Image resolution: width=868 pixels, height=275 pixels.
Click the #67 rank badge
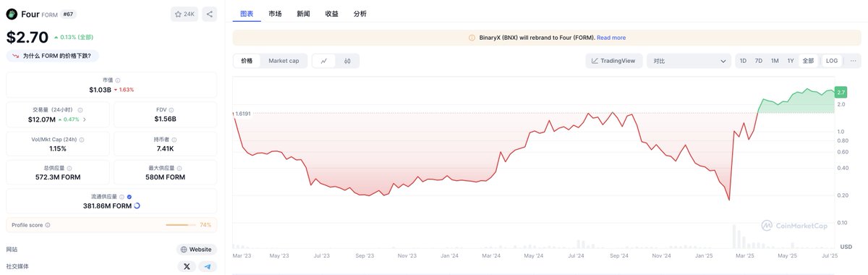[x=68, y=14]
